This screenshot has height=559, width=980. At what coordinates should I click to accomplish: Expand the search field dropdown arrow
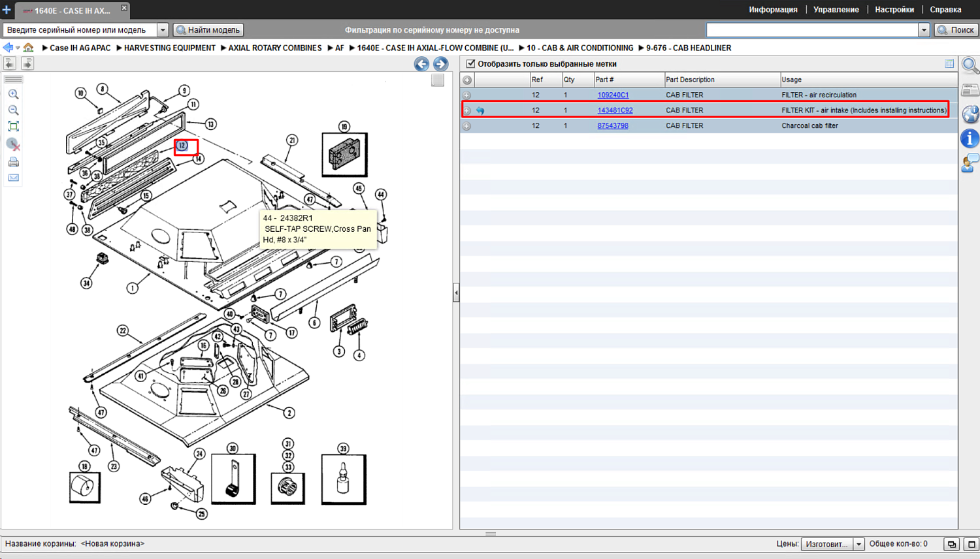[924, 30]
